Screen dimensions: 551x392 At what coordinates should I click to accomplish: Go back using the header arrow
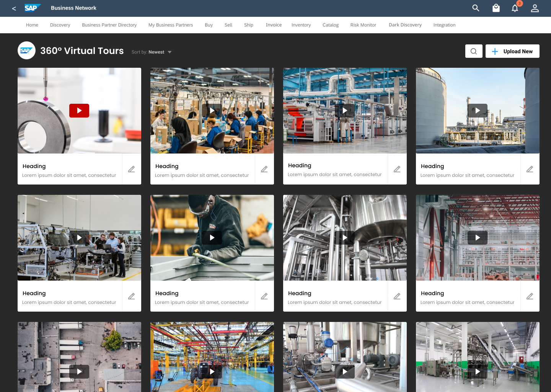[14, 8]
